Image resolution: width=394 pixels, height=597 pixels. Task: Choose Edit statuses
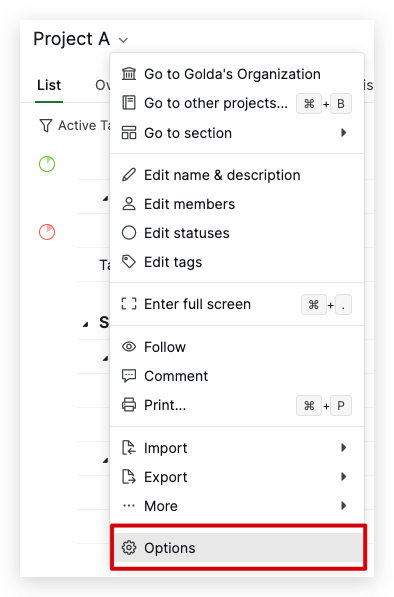coord(237,233)
